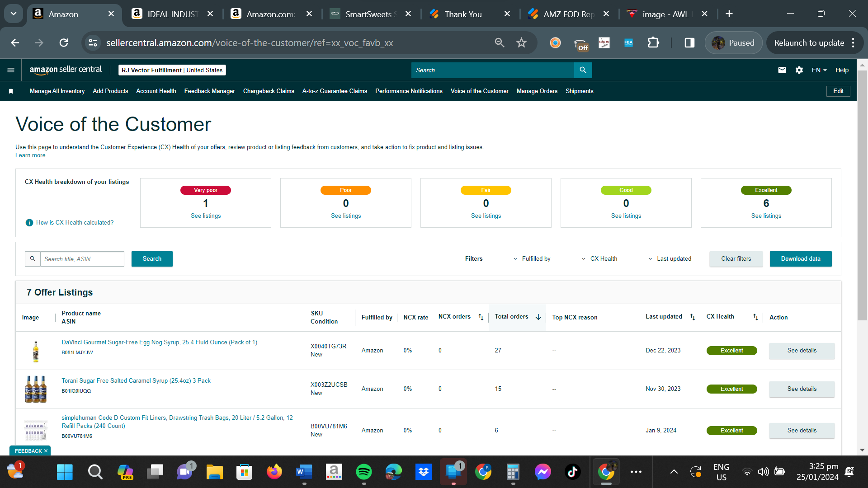Close the FEEDBACK tab
This screenshot has width=868, height=488.
[46, 451]
